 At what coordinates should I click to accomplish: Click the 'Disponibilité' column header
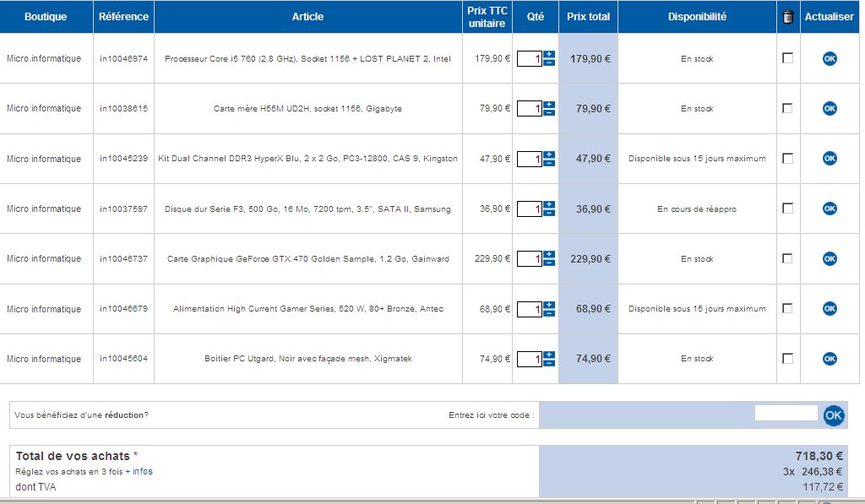pos(697,17)
